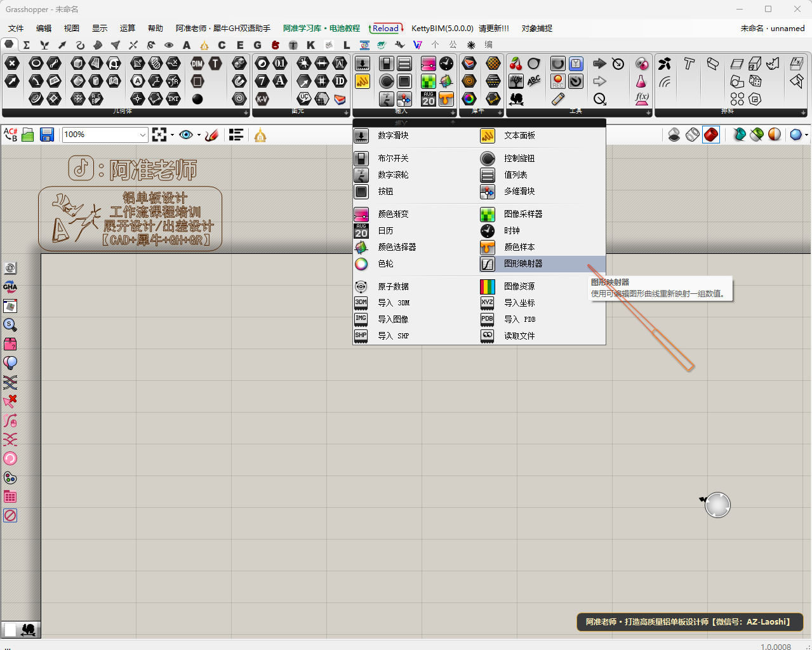Switch to the Σ component tab

27,45
